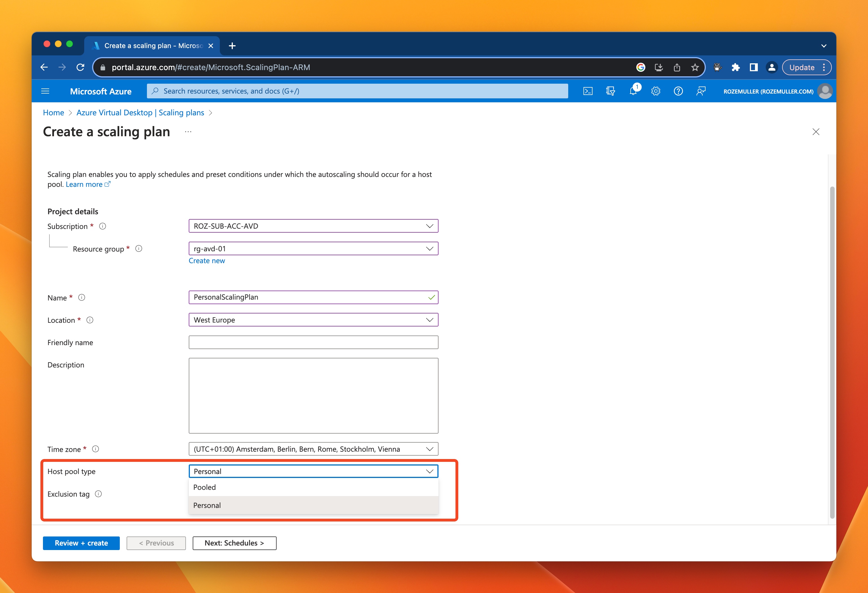Viewport: 868px width, 593px height.
Task: Click the Help question mark icon
Action: pos(678,91)
